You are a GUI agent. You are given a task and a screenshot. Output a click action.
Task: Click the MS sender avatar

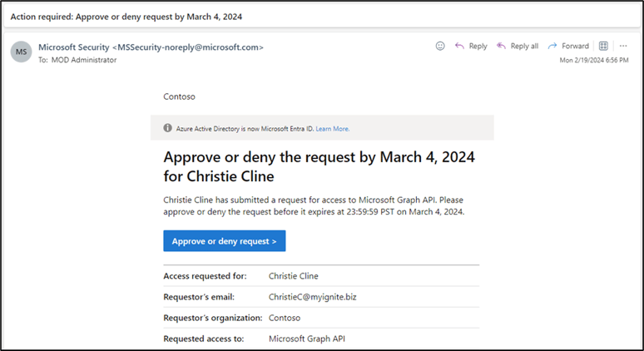tap(21, 52)
